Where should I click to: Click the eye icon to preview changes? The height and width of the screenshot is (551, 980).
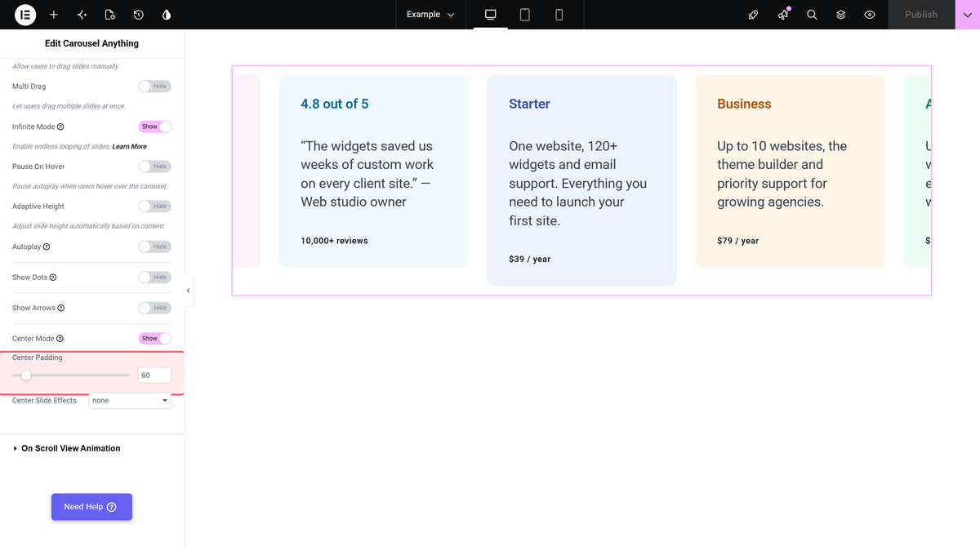point(870,15)
